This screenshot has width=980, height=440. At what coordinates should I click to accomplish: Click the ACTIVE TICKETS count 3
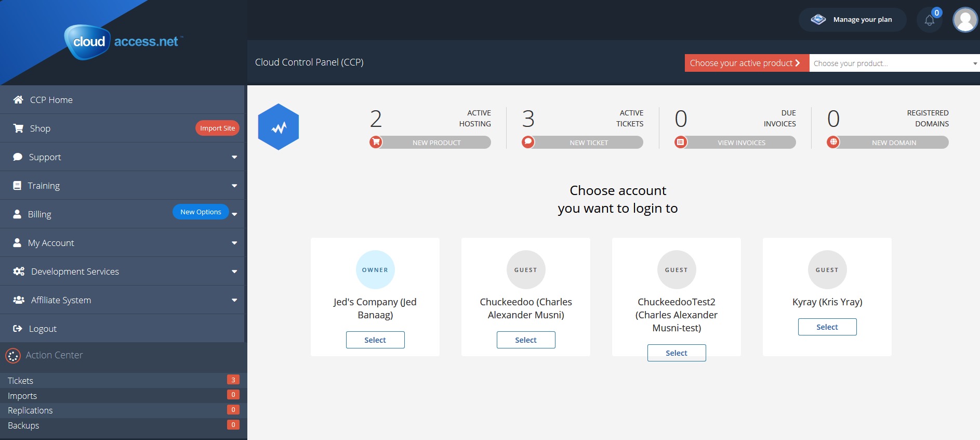point(528,119)
